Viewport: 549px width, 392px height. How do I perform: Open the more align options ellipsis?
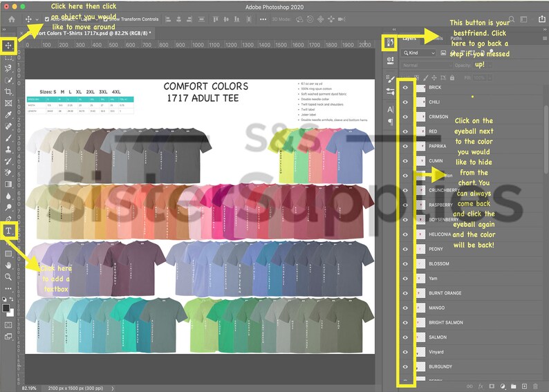263,19
